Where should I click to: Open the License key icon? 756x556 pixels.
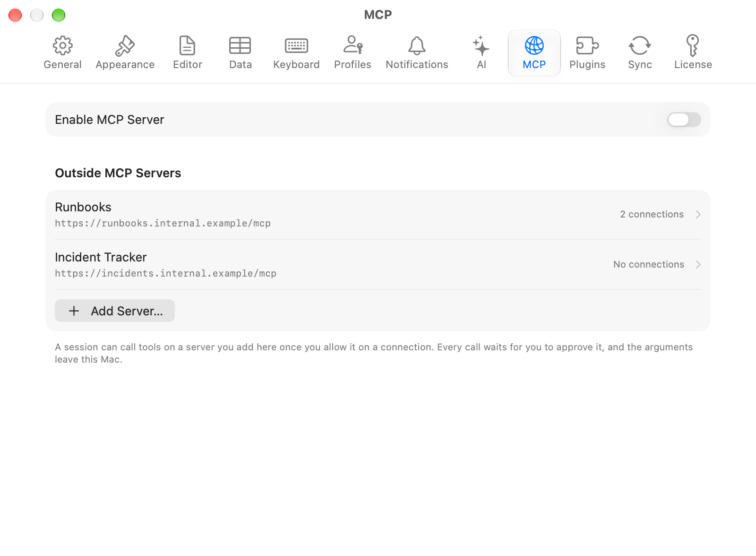(x=693, y=45)
